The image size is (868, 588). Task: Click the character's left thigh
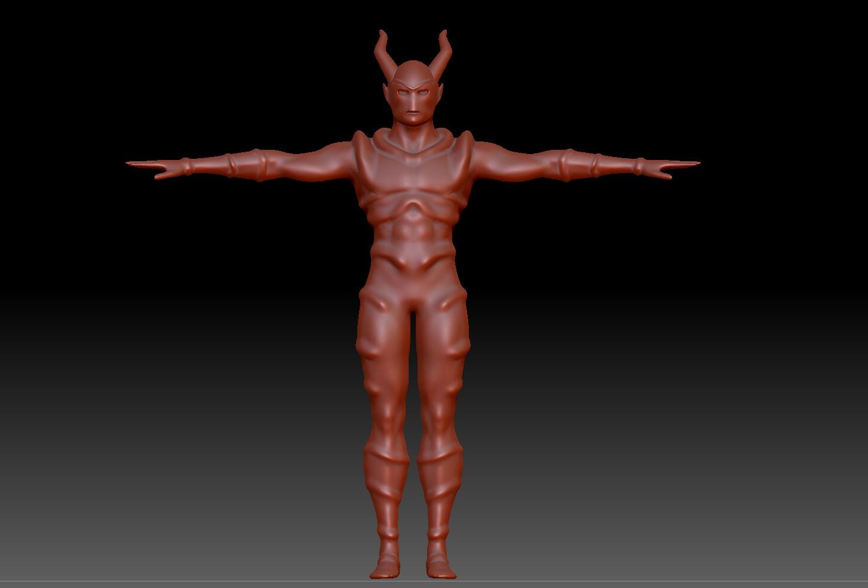[x=448, y=334]
